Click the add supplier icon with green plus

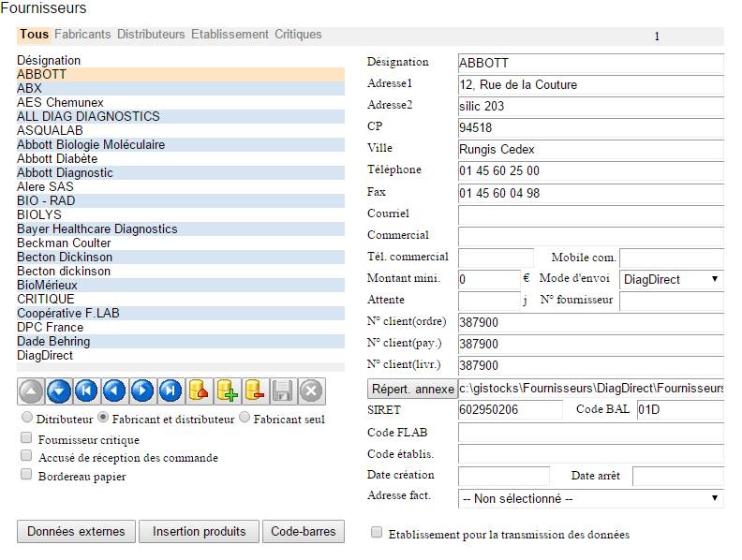[x=227, y=391]
